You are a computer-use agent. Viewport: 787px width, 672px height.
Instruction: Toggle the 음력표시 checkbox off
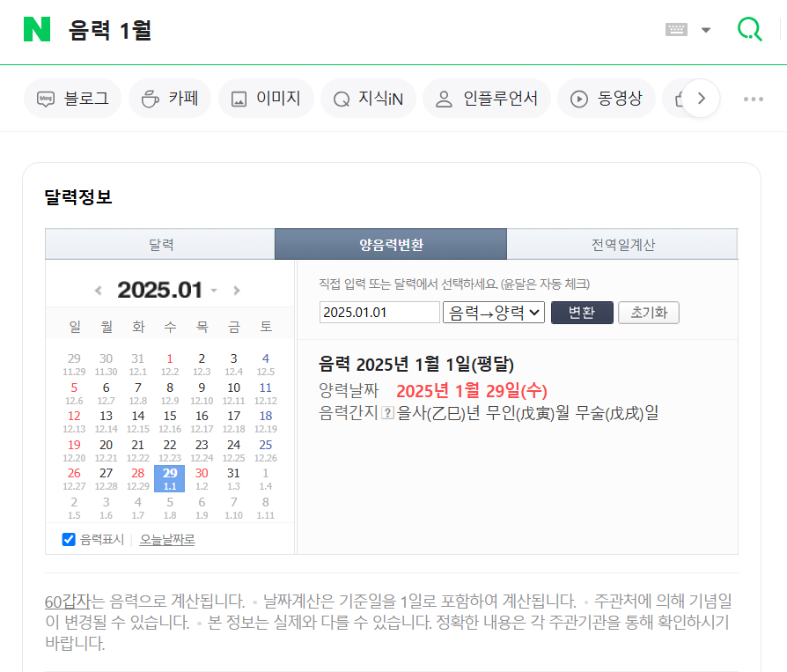[x=69, y=539]
